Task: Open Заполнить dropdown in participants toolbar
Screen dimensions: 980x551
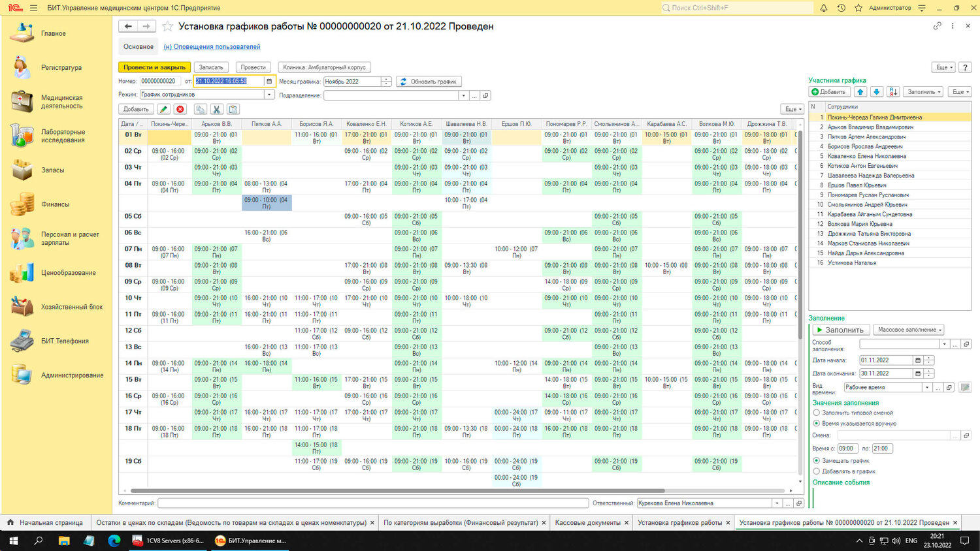Action: tap(924, 92)
